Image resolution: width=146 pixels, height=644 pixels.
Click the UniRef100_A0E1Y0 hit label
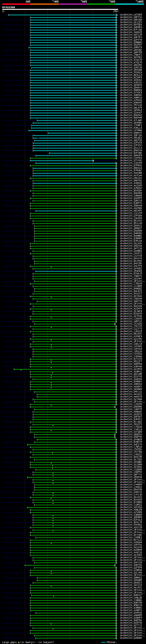[x=131, y=445]
